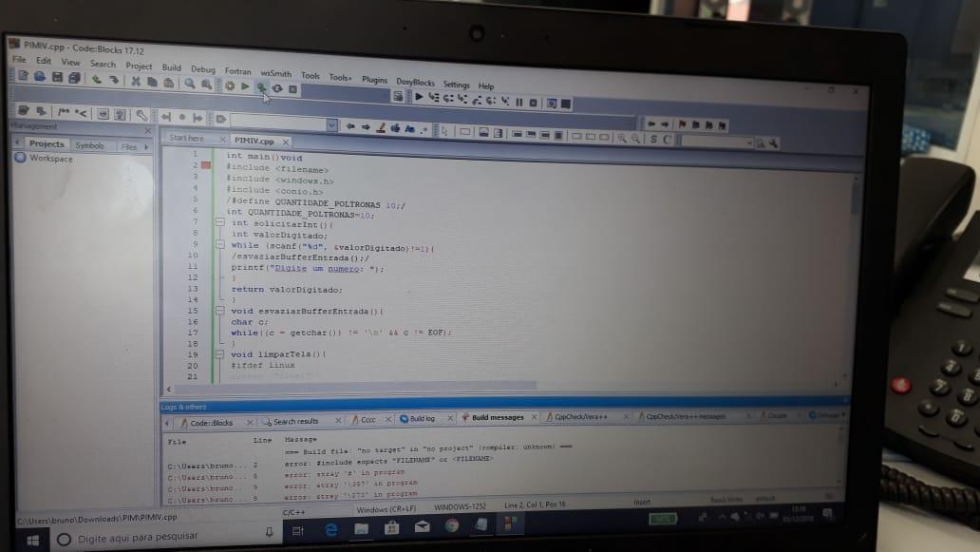980x552 pixels.
Task: Toggle the regex search option icon
Action: click(424, 129)
